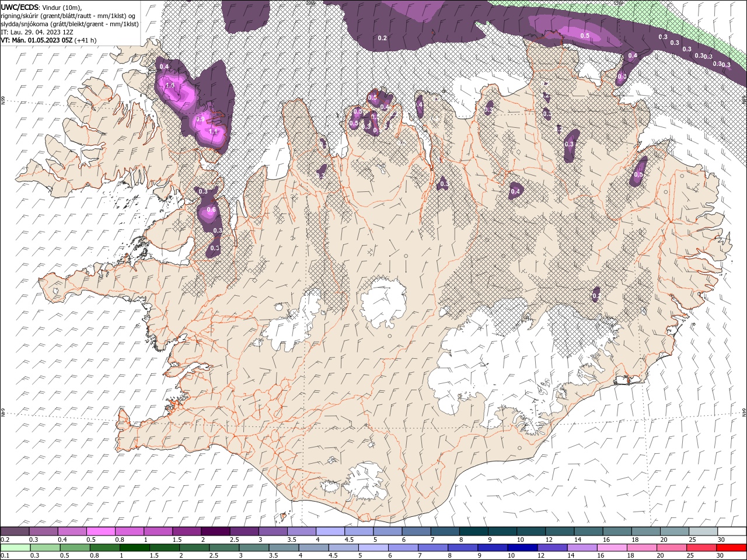Click the 'VT: Mán. 01.05.2023 05Z' valid time

click(x=37, y=40)
